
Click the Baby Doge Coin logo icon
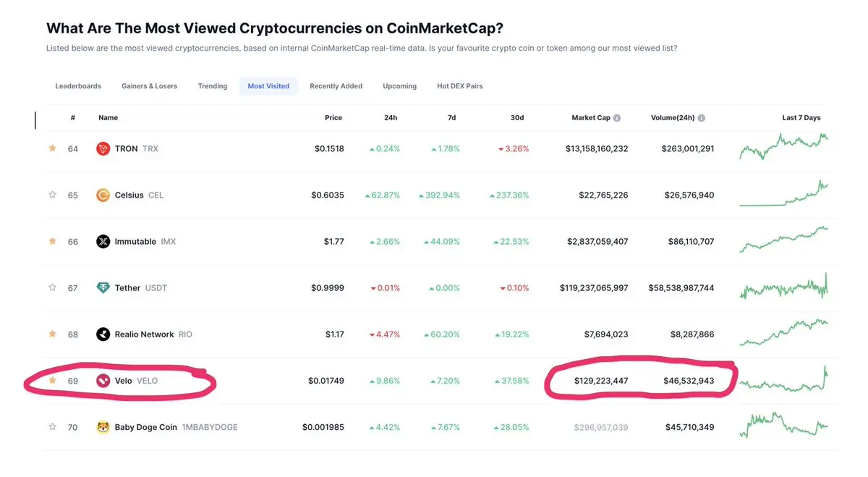[103, 426]
